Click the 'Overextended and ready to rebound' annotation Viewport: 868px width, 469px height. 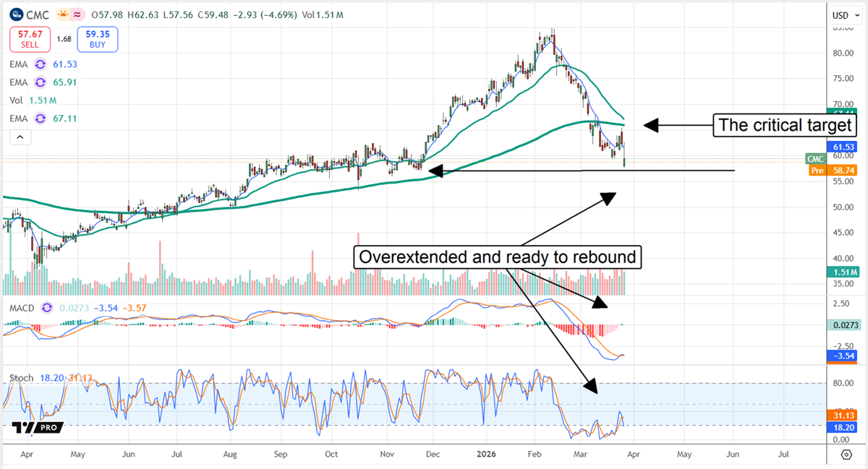497,257
